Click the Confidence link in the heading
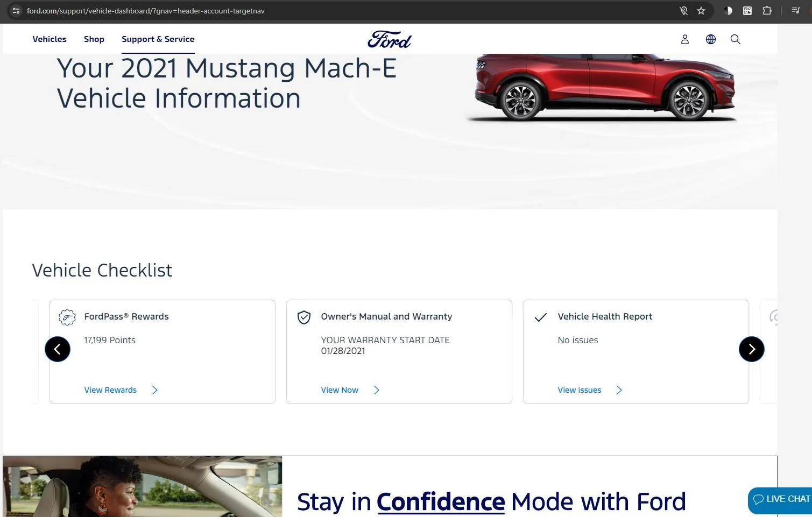 [x=441, y=501]
